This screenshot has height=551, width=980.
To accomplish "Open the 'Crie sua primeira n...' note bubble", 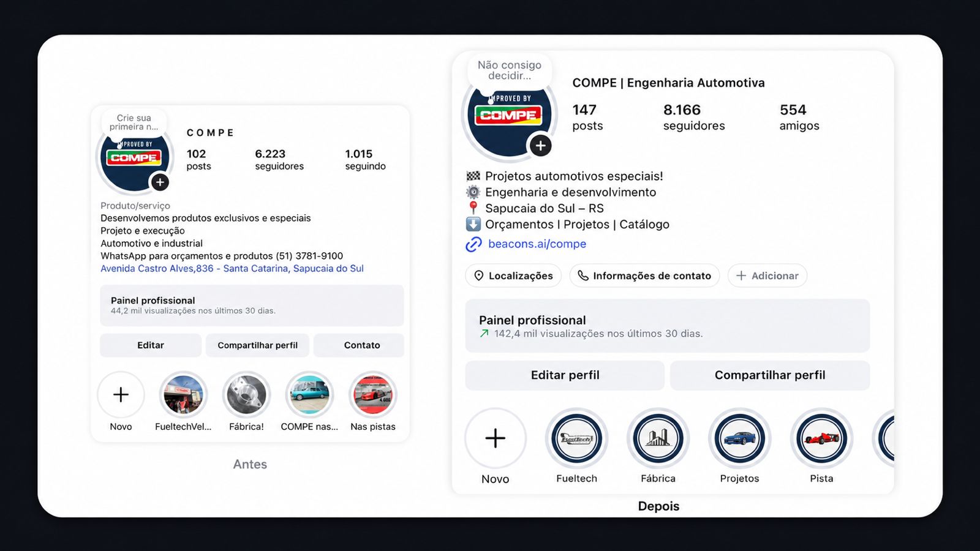I will (x=134, y=122).
